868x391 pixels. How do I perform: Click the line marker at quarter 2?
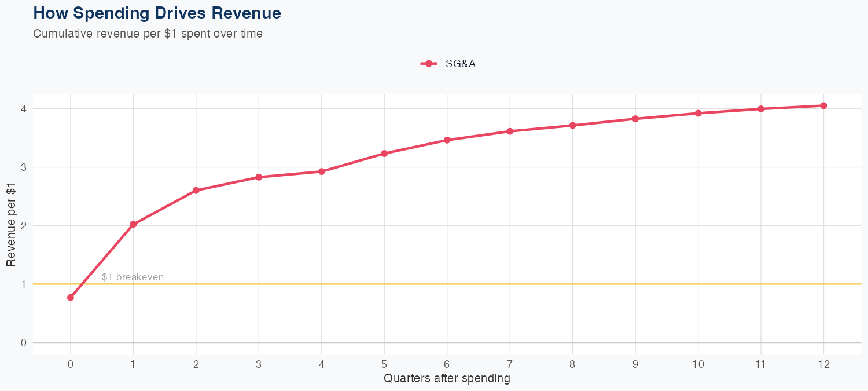pyautogui.click(x=196, y=191)
